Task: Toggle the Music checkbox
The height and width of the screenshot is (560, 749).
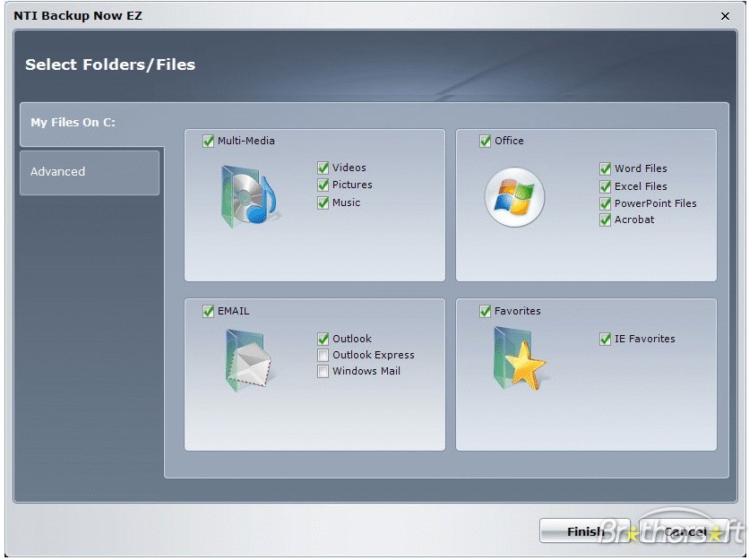Action: pos(323,202)
